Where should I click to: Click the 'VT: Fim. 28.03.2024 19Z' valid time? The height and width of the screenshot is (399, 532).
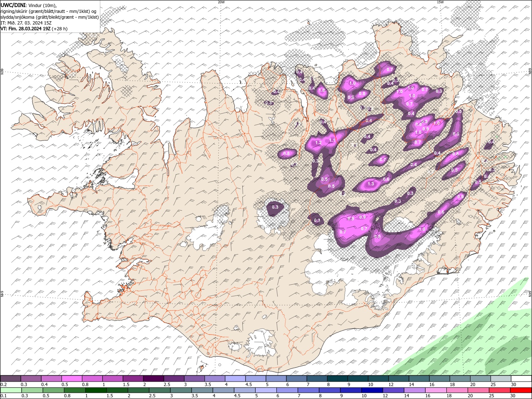click(x=25, y=29)
